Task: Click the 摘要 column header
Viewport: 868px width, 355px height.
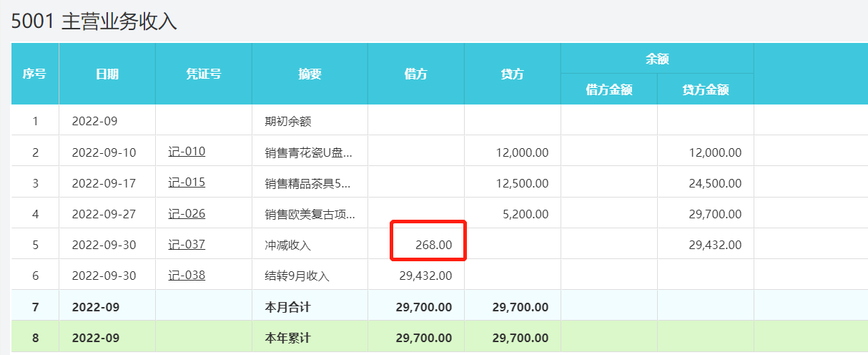Action: point(310,74)
